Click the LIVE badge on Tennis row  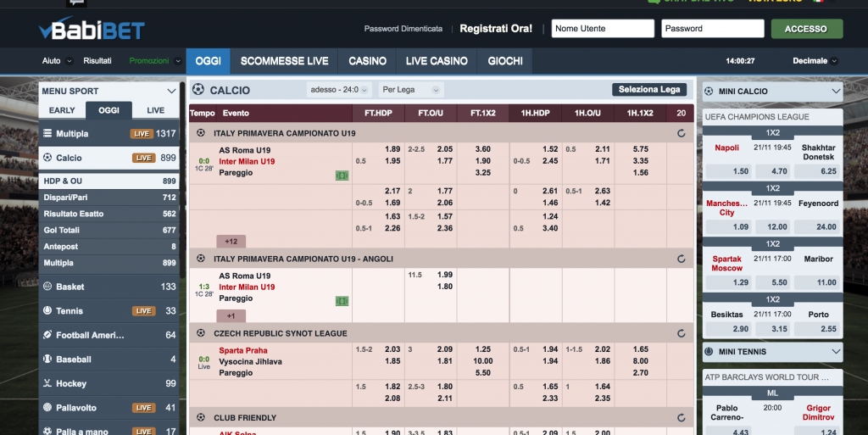pos(143,311)
